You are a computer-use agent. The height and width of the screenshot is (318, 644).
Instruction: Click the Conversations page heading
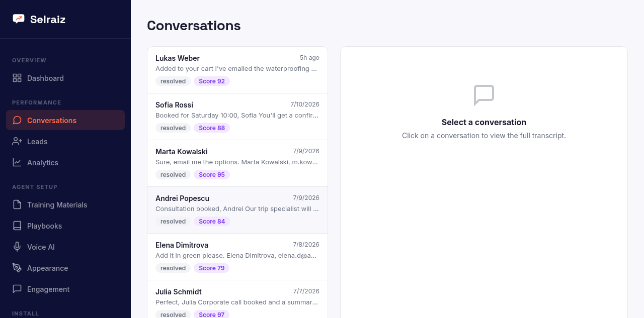[x=194, y=26]
